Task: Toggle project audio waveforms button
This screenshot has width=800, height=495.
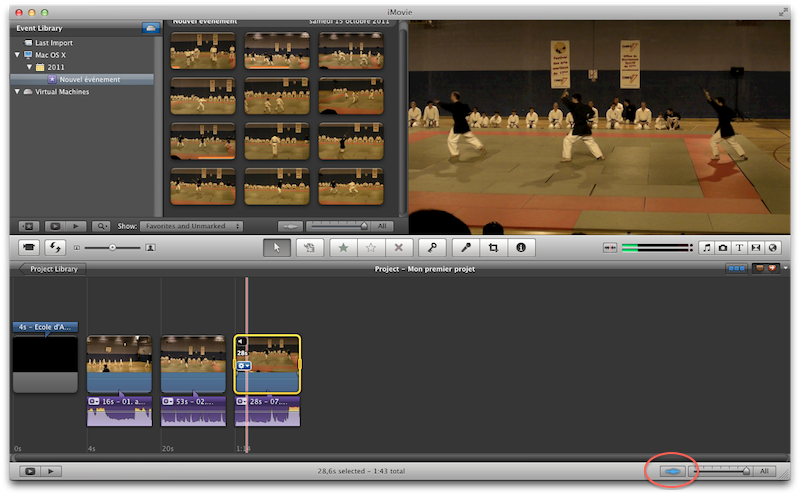Action: tap(672, 471)
